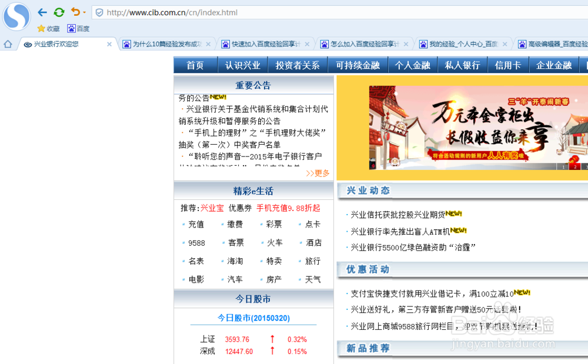
Task: Open the 房产 service link
Action: tap(274, 279)
